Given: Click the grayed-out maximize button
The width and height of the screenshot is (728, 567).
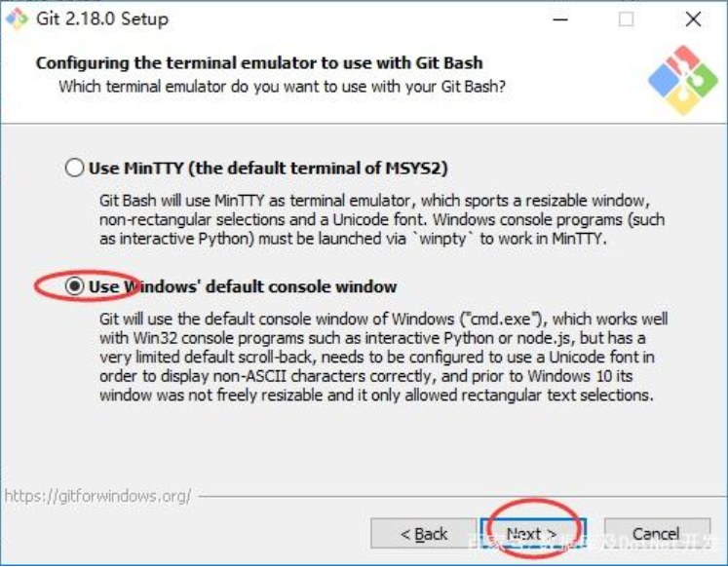Looking at the screenshot, I should coord(626,19).
